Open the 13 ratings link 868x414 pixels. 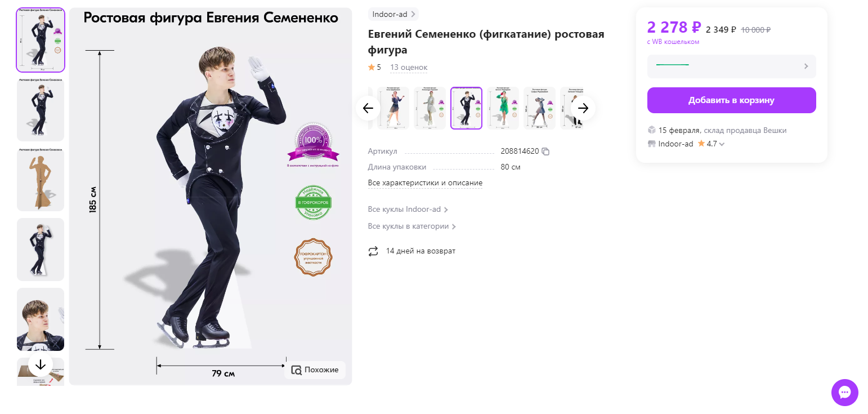pos(409,68)
